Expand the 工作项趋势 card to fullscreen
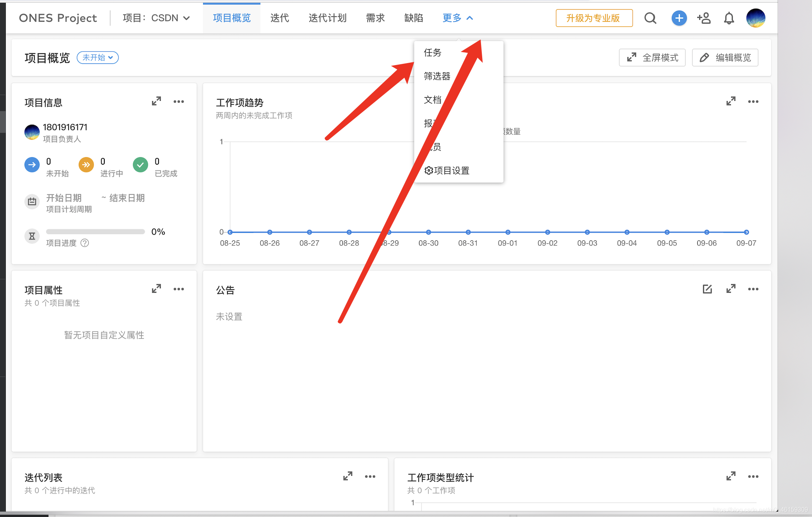 pos(731,101)
